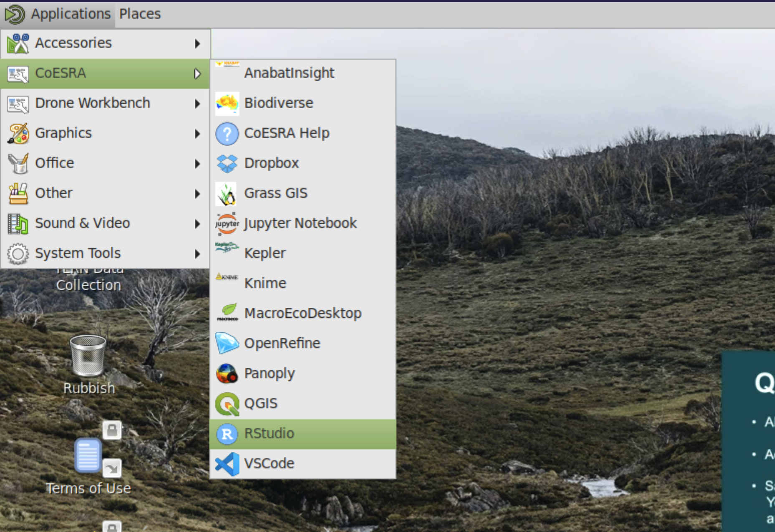Select the Rubbish desktop label
Screen dimensions: 775x532
89,388
